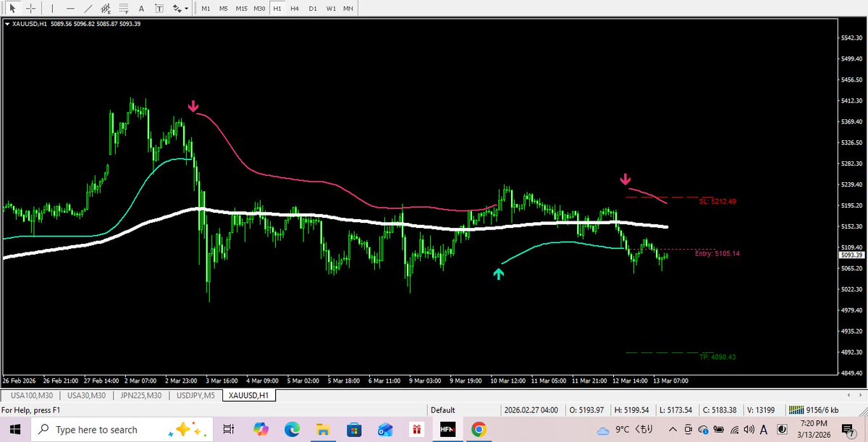
Task: Open Microsoft Store from the taskbar
Action: point(354,430)
